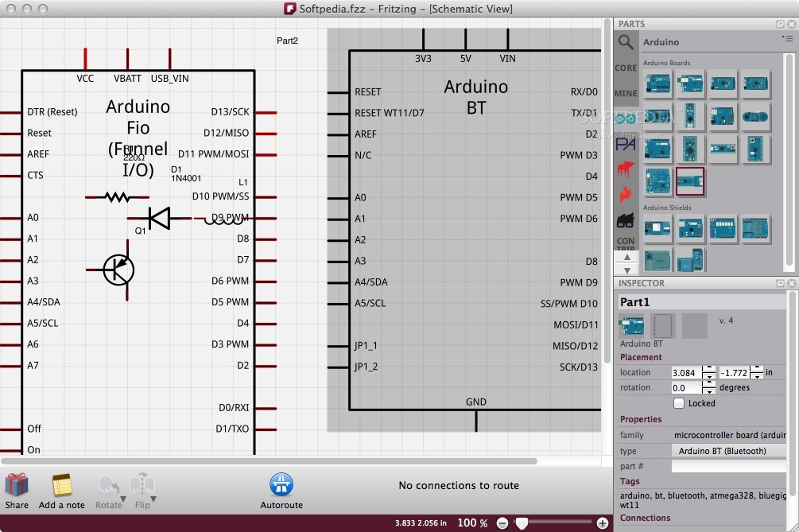Switch to the CORE parts bin
The height and width of the screenshot is (532, 799).
click(626, 68)
